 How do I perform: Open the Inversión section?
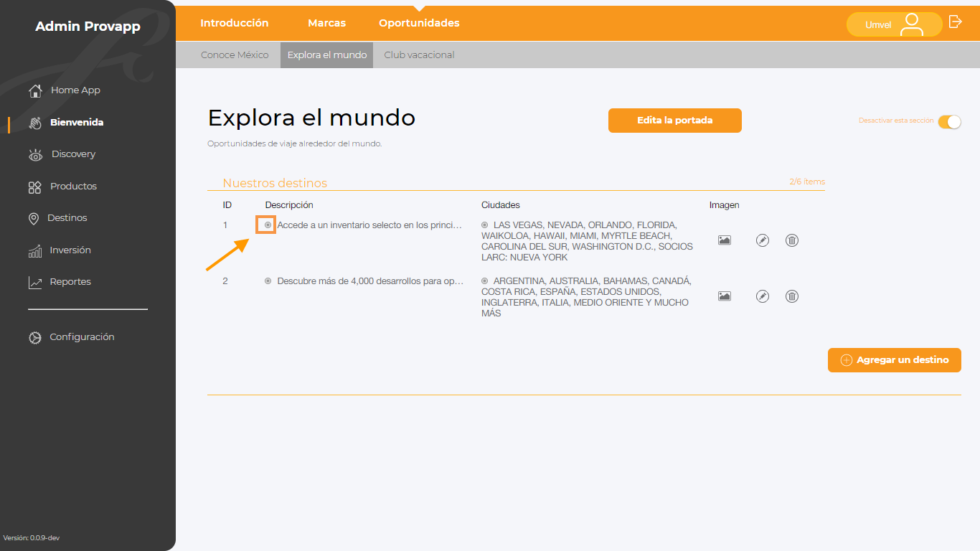pyautogui.click(x=70, y=250)
